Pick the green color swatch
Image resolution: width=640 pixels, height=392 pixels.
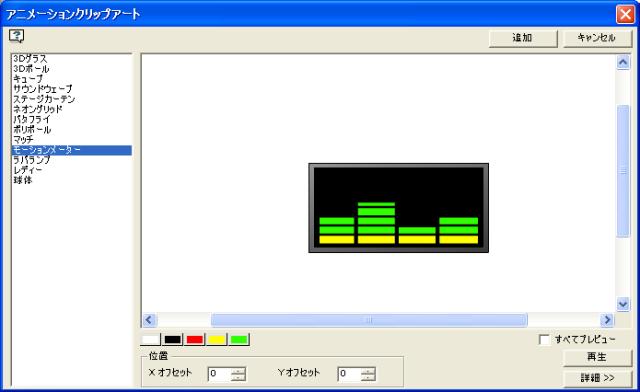239,340
